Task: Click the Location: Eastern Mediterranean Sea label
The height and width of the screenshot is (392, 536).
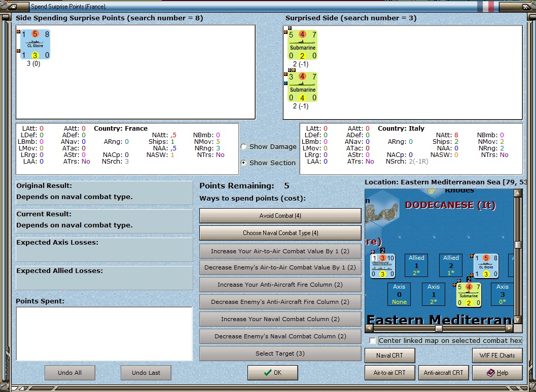Action: 446,182
